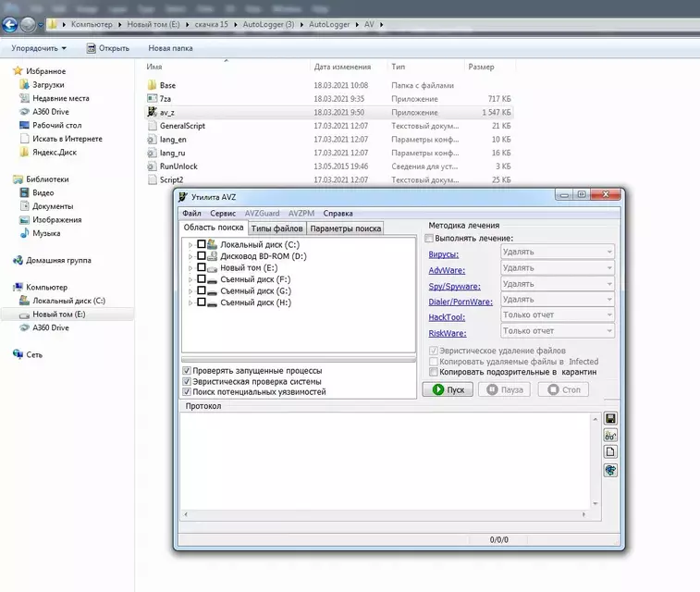
Task: Open Домашняя группа in the sidebar
Action: [58, 260]
